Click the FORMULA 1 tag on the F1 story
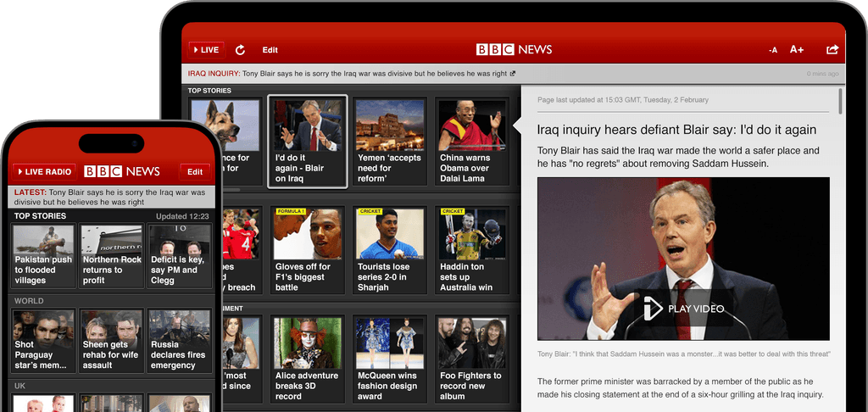Viewport: 868px width, 412px height. click(x=290, y=212)
